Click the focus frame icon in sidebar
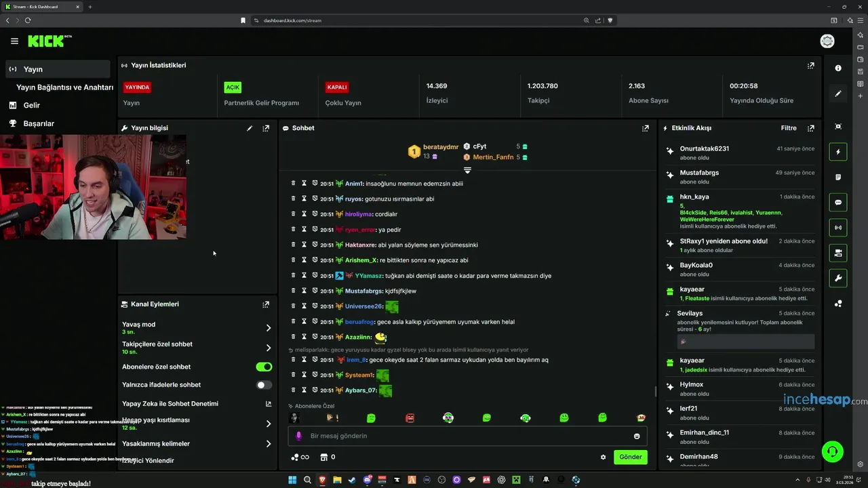Viewport: 868px width, 488px height. click(x=838, y=127)
